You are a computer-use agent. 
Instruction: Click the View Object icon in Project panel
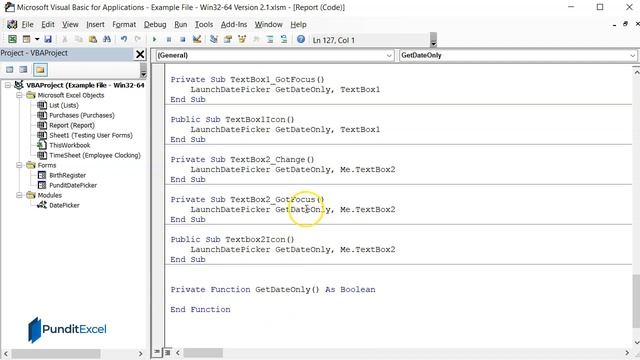23,69
